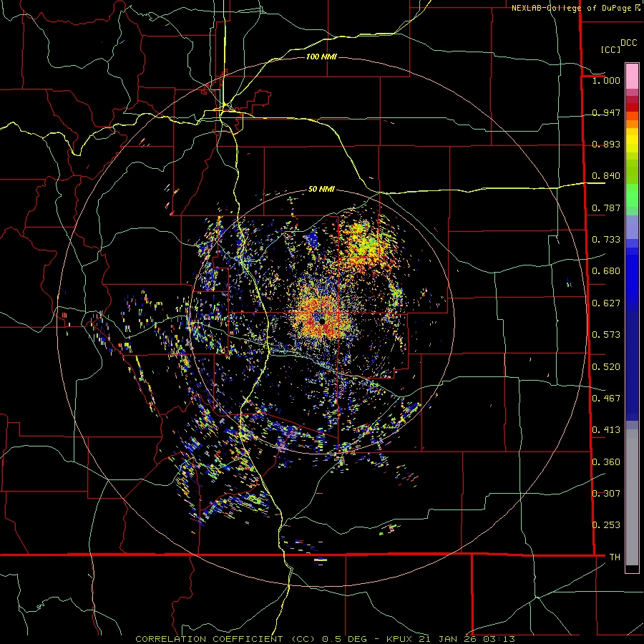Pick the gray segment of the color bar
The width and height of the screenshot is (644, 644).
632,497
